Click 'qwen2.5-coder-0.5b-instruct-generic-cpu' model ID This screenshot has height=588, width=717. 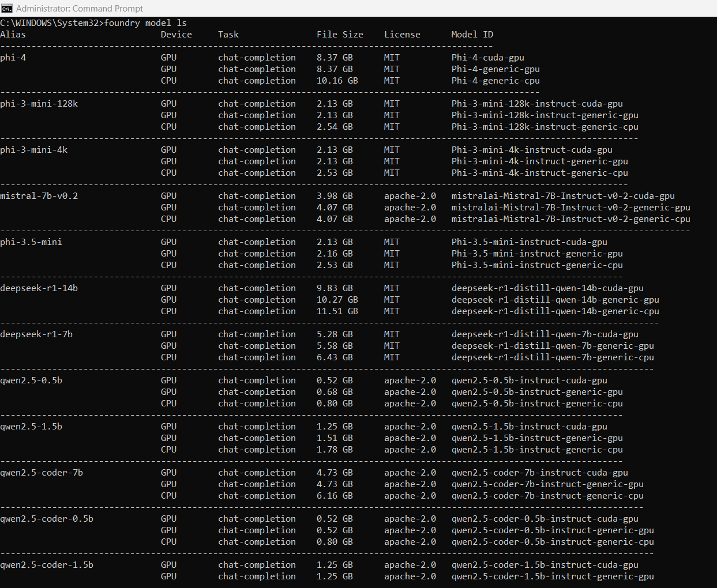[553, 542]
